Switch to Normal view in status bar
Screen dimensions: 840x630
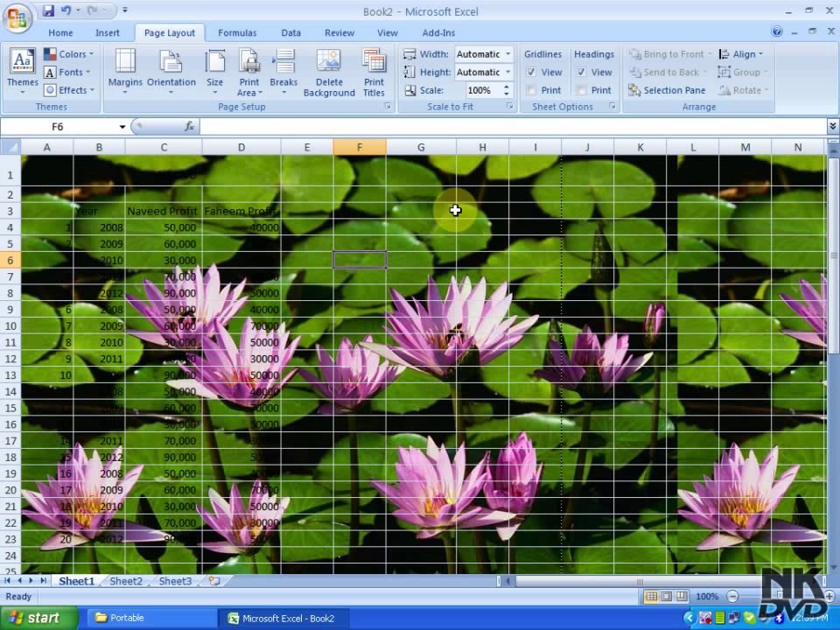(x=651, y=596)
